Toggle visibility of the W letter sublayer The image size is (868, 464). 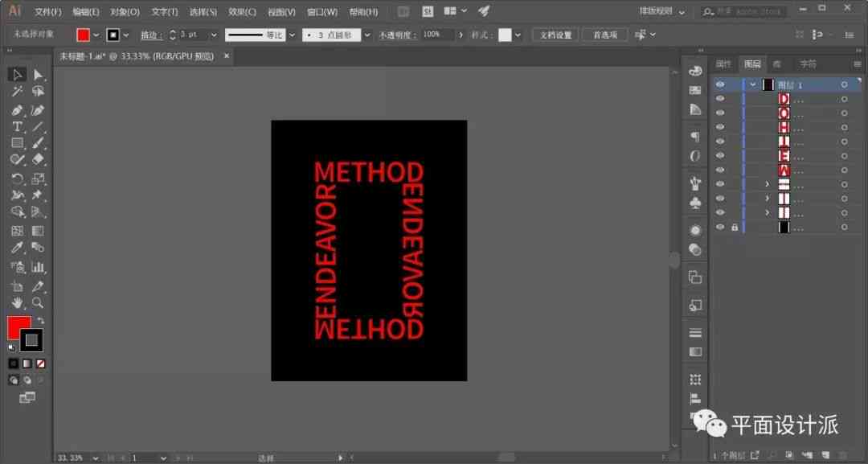click(719, 170)
